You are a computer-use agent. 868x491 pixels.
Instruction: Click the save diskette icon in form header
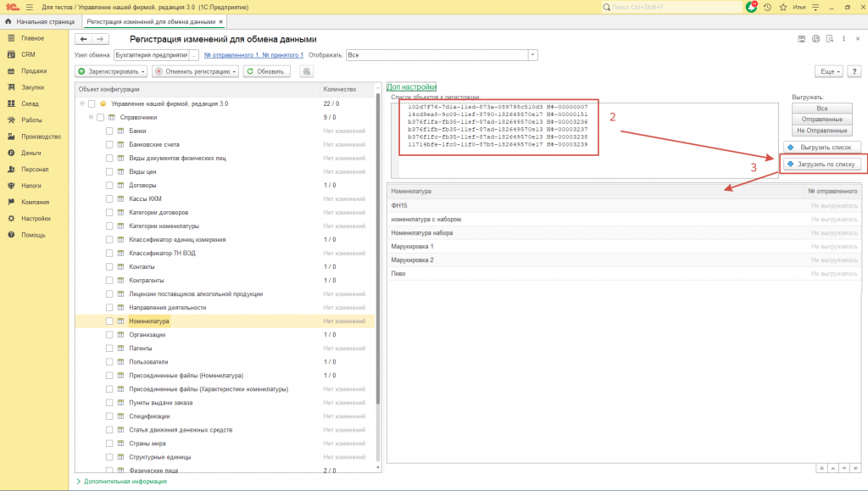coord(801,39)
